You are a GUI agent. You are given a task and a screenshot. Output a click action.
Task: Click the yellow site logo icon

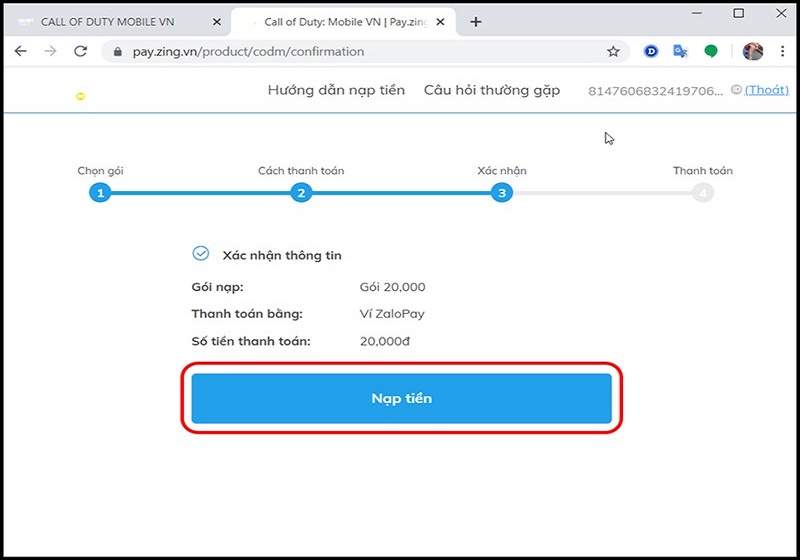[x=81, y=96]
